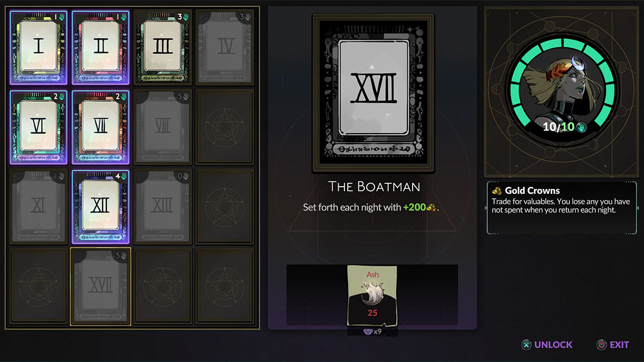
Task: Toggle Arcana card XII
Action: click(x=100, y=206)
